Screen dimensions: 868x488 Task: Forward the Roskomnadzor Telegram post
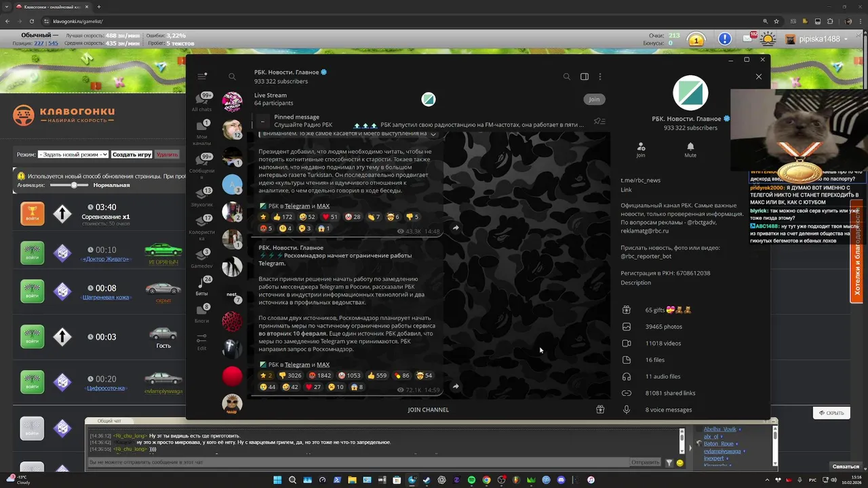pyautogui.click(x=456, y=386)
